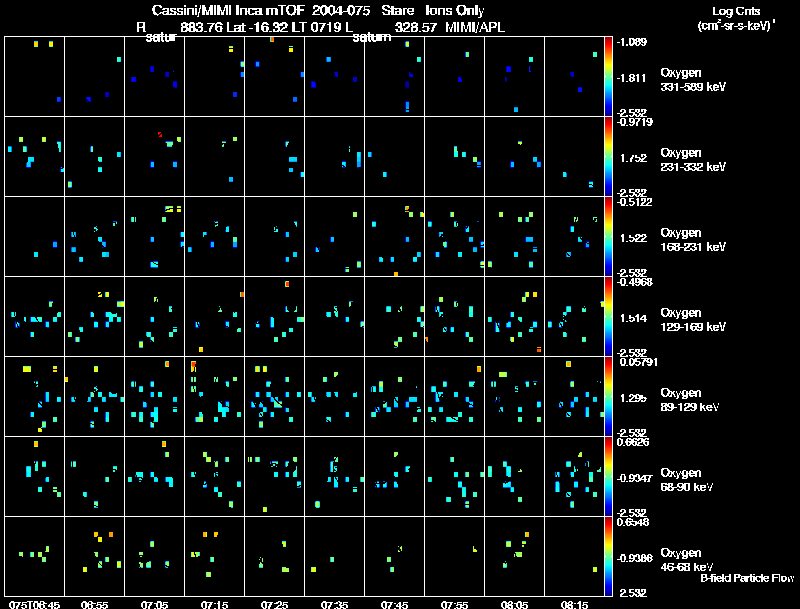This screenshot has height=609, width=800.
Task: Select the '-0.5122' colorbar value
Action: pyautogui.click(x=635, y=202)
